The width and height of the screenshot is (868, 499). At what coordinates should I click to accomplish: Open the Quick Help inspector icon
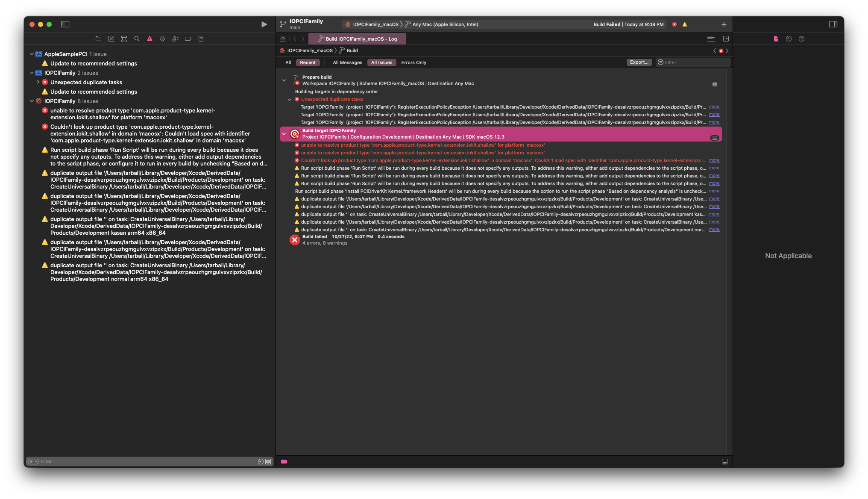(801, 39)
